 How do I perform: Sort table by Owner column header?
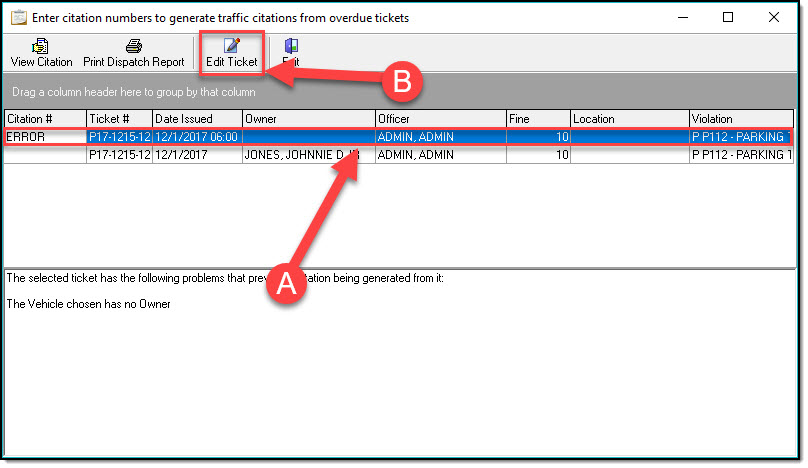coord(307,119)
